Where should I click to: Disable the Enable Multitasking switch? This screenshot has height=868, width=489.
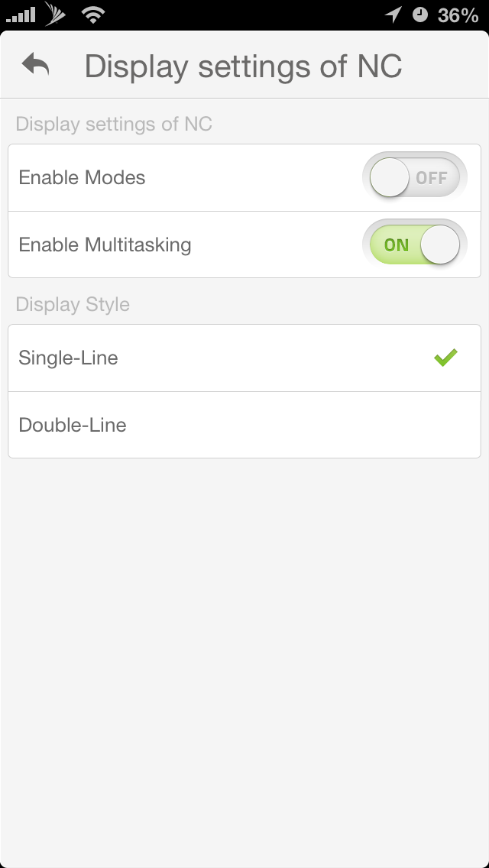[x=415, y=245]
